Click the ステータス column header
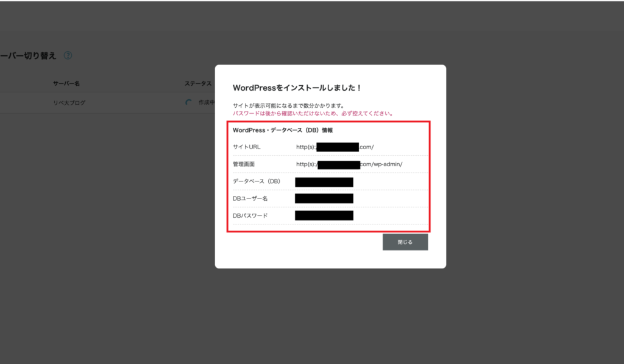The width and height of the screenshot is (624, 364). pyautogui.click(x=198, y=83)
